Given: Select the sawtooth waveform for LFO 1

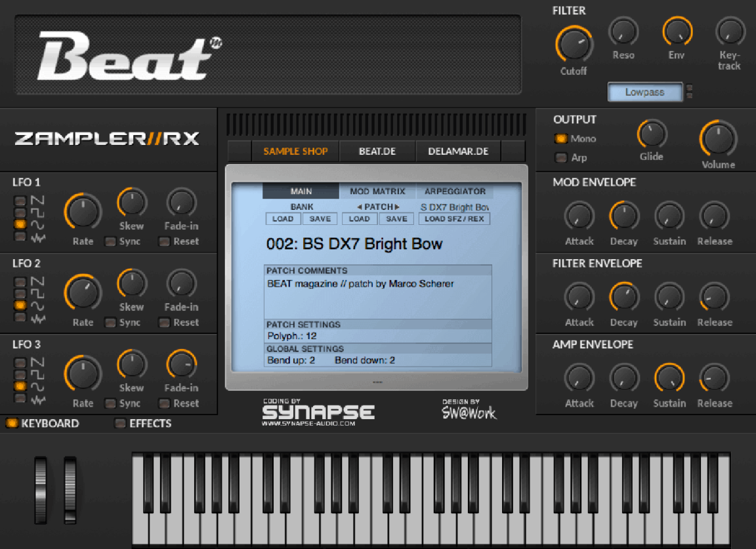Looking at the screenshot, I should [19, 201].
